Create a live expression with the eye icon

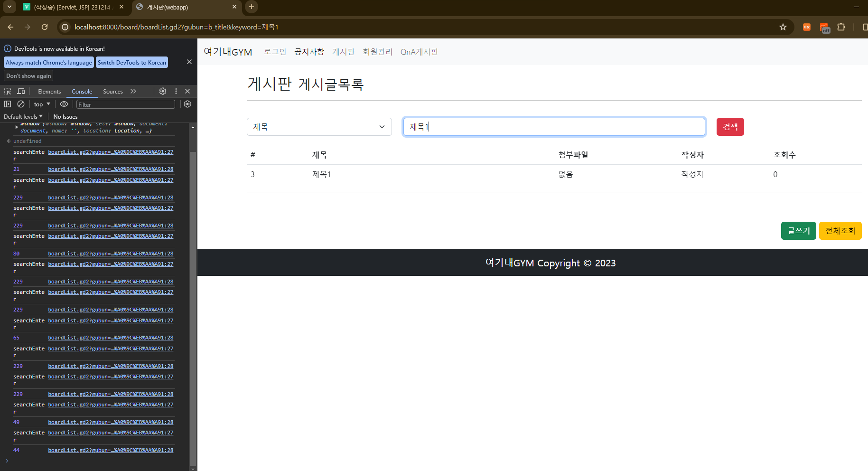64,104
